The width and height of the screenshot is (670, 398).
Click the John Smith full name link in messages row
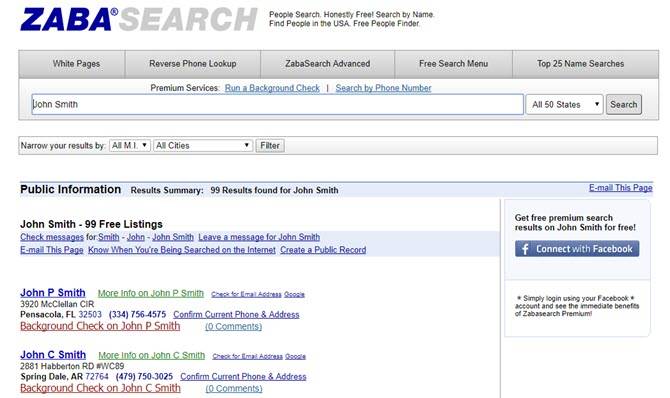pyautogui.click(x=173, y=237)
